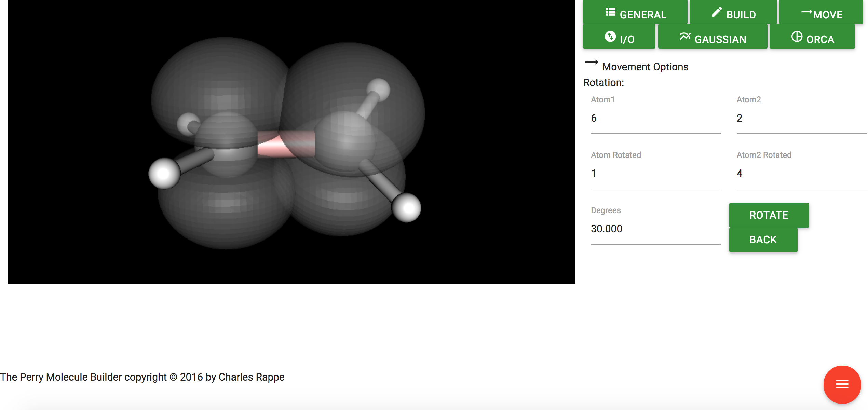
Task: Click the chart icon on GAUSSIAN button
Action: pyautogui.click(x=685, y=37)
